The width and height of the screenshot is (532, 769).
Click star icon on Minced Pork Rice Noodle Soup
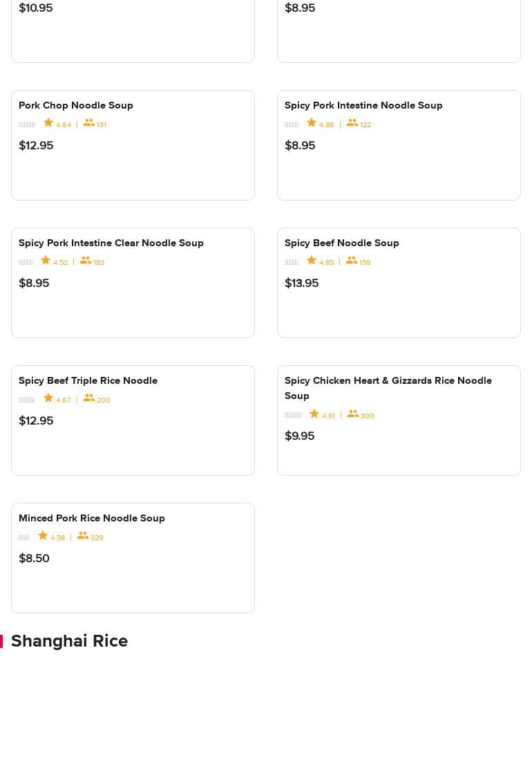[x=43, y=536]
